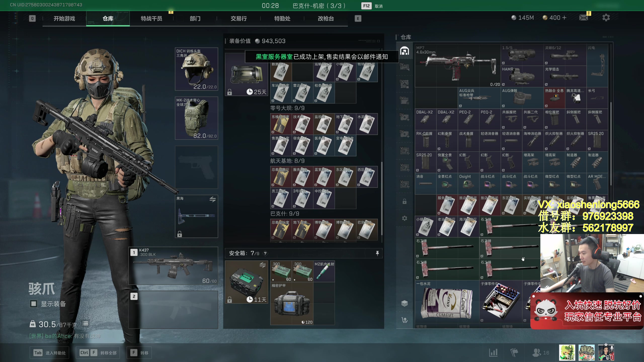Open the ba的Alice world chat message

pyautogui.click(x=65, y=336)
